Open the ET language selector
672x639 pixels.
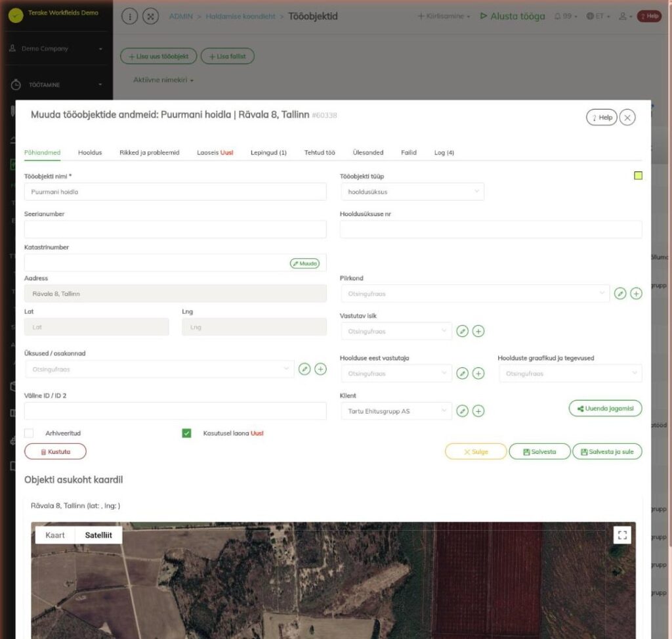click(598, 16)
